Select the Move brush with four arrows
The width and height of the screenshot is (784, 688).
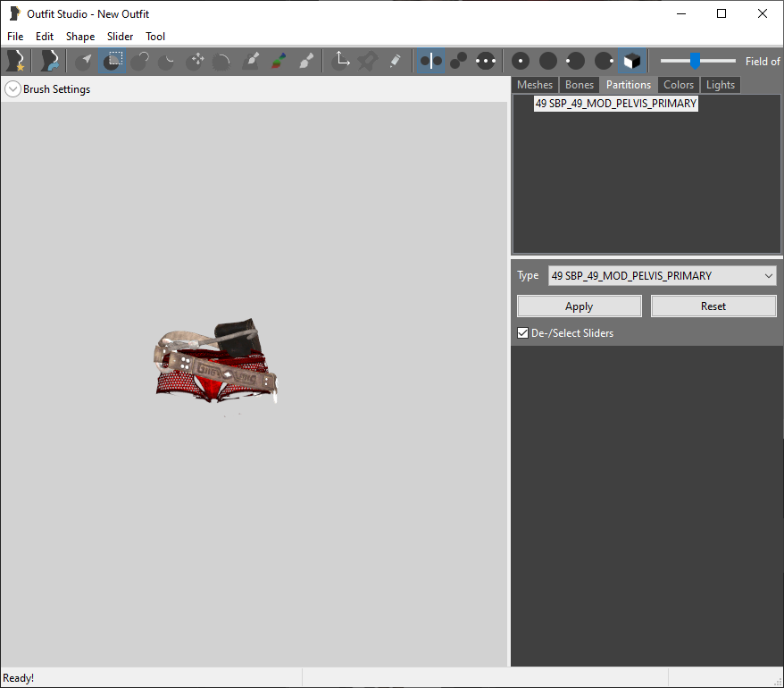click(195, 61)
